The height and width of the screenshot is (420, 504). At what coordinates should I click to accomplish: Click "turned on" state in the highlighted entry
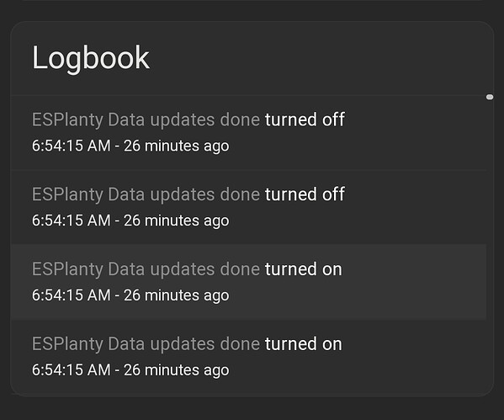click(304, 269)
